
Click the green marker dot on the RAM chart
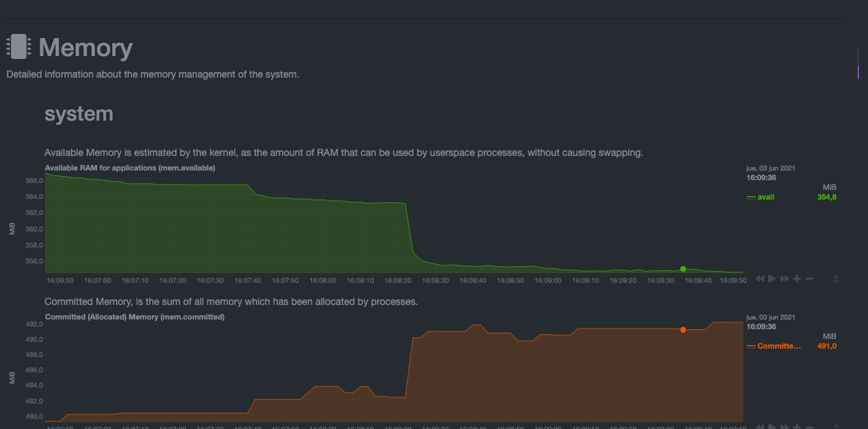pos(683,269)
